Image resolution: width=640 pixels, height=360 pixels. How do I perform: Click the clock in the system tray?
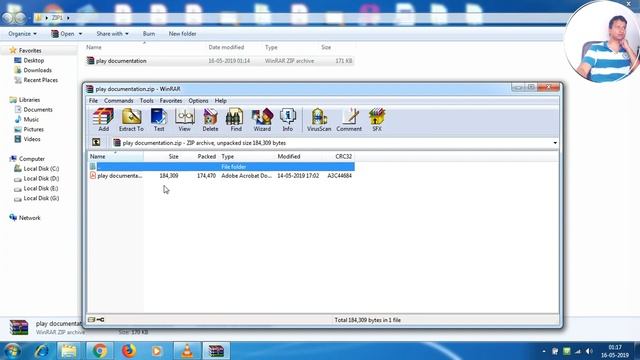click(x=615, y=351)
